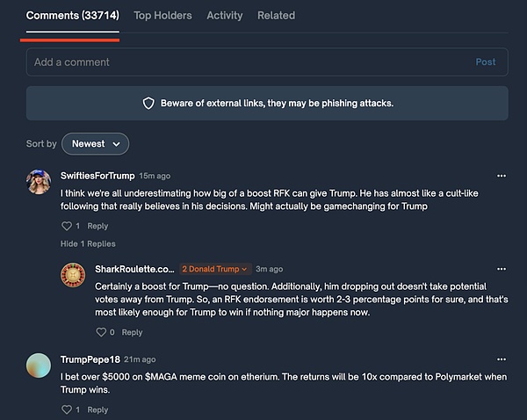Image resolution: width=527 pixels, height=420 pixels.
Task: Expand the 2 Donald Trump position badge
Action: 215,269
